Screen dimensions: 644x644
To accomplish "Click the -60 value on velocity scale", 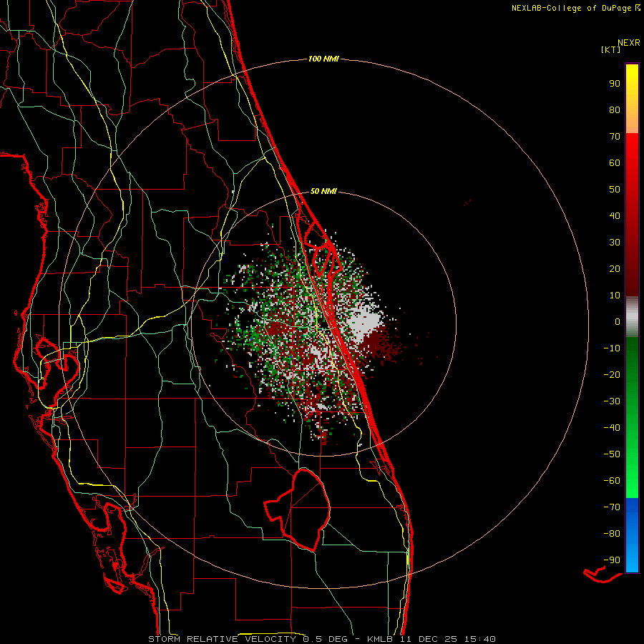I will 612,481.
